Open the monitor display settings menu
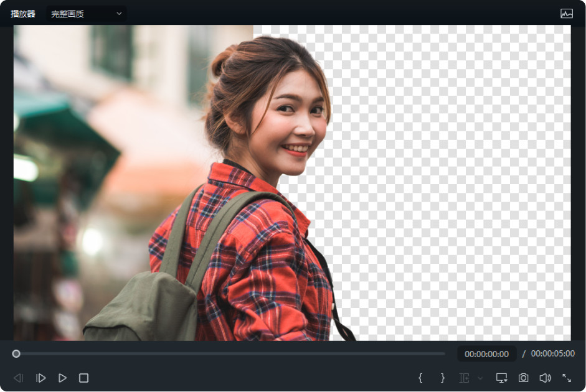The width and height of the screenshot is (586, 392). (x=501, y=378)
